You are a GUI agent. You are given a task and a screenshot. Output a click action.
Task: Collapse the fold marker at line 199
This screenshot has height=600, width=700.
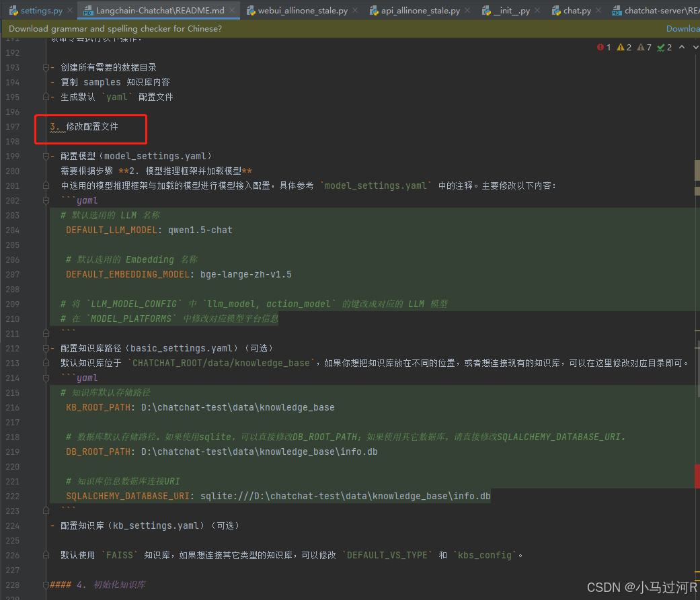46,156
